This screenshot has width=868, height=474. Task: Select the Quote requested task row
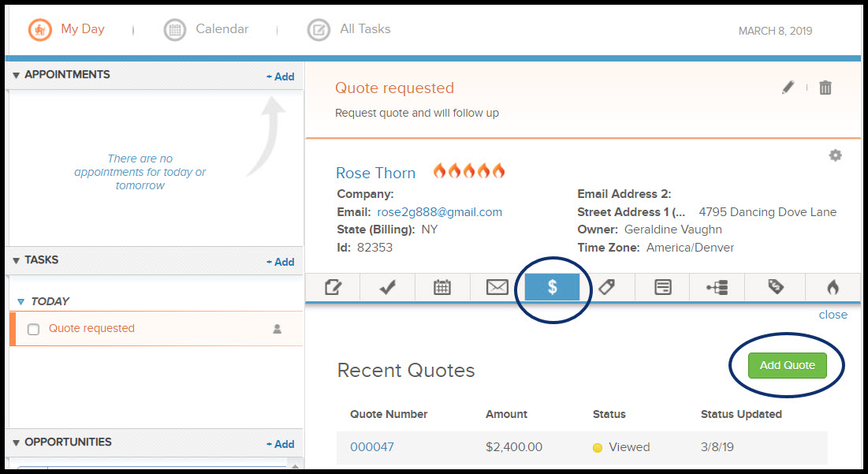[157, 329]
